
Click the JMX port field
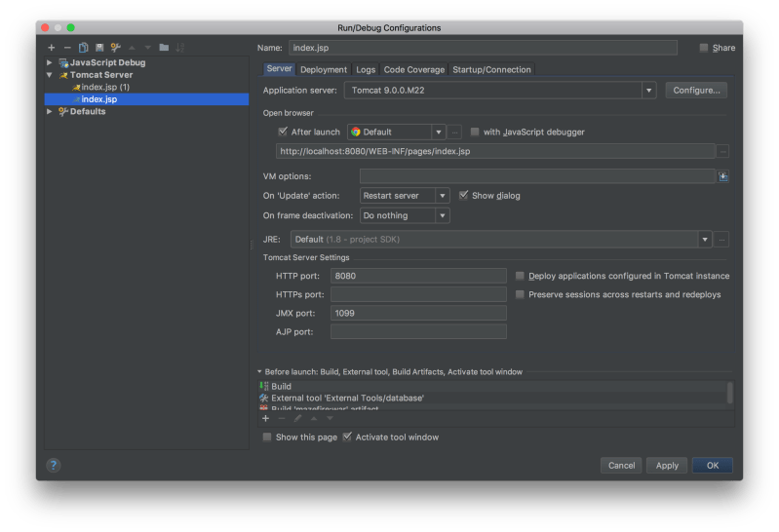point(418,313)
